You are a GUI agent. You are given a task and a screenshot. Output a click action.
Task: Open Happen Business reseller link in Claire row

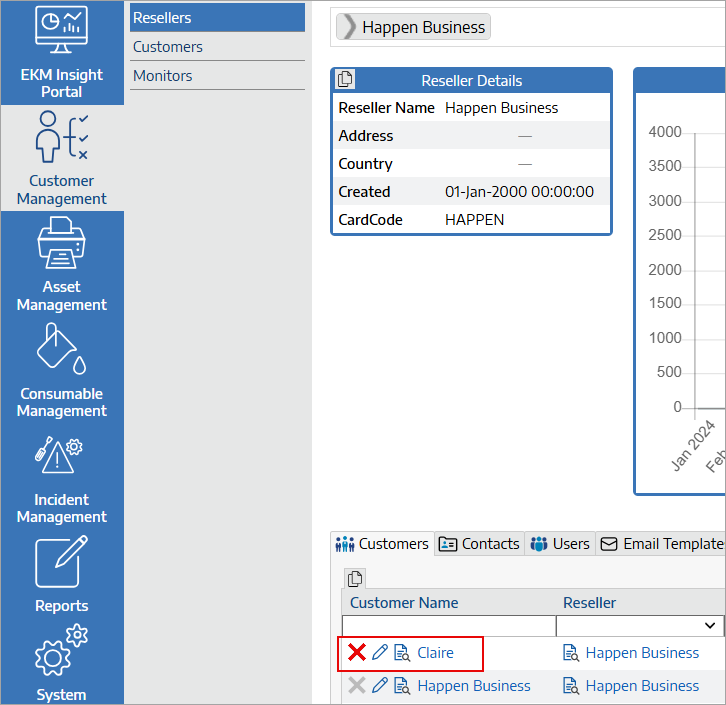[642, 653]
